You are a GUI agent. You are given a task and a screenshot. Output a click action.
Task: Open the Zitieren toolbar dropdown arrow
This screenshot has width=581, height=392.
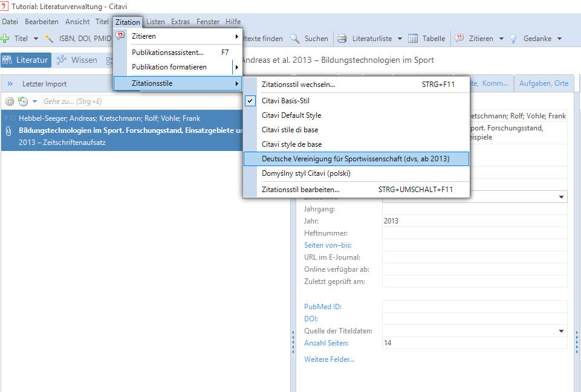click(x=501, y=39)
